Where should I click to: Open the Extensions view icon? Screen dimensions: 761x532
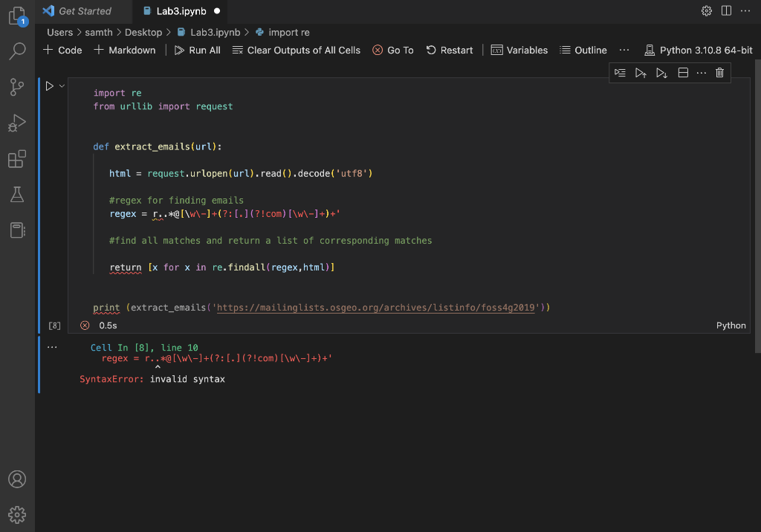click(x=17, y=159)
